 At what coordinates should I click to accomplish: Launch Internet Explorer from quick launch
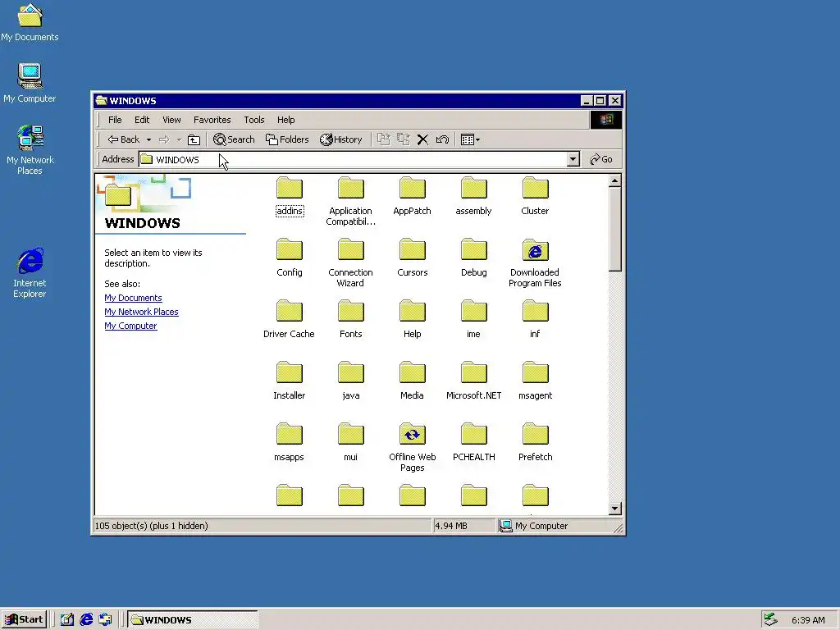pyautogui.click(x=86, y=620)
